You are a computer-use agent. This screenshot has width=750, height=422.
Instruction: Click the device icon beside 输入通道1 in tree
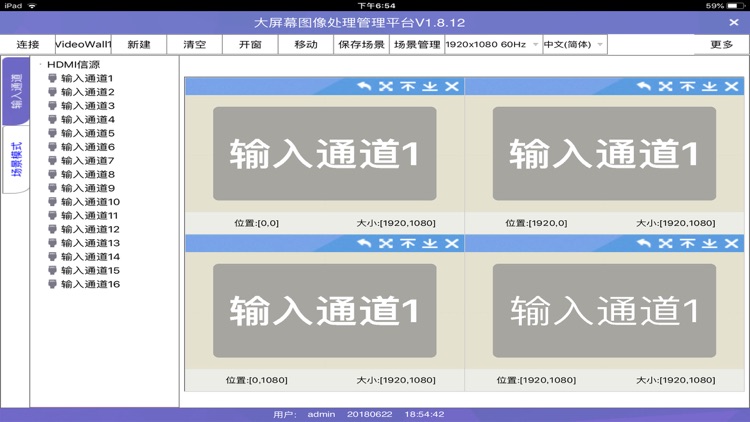point(53,78)
